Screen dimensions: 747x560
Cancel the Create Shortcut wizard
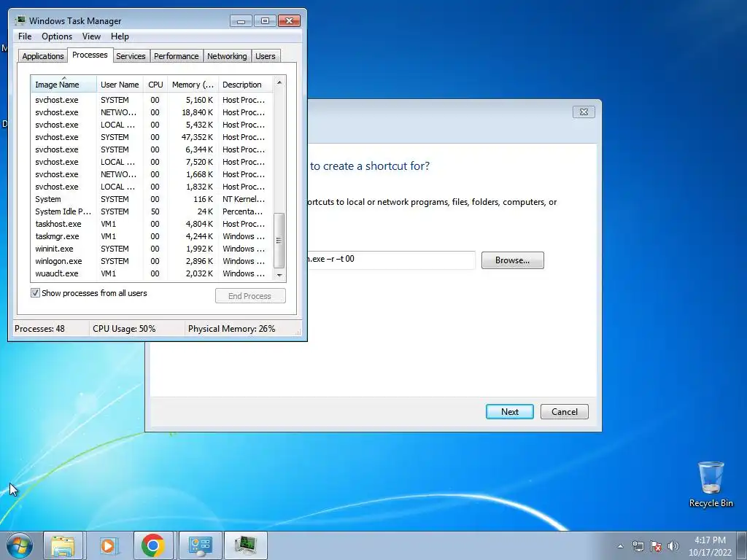click(x=565, y=411)
